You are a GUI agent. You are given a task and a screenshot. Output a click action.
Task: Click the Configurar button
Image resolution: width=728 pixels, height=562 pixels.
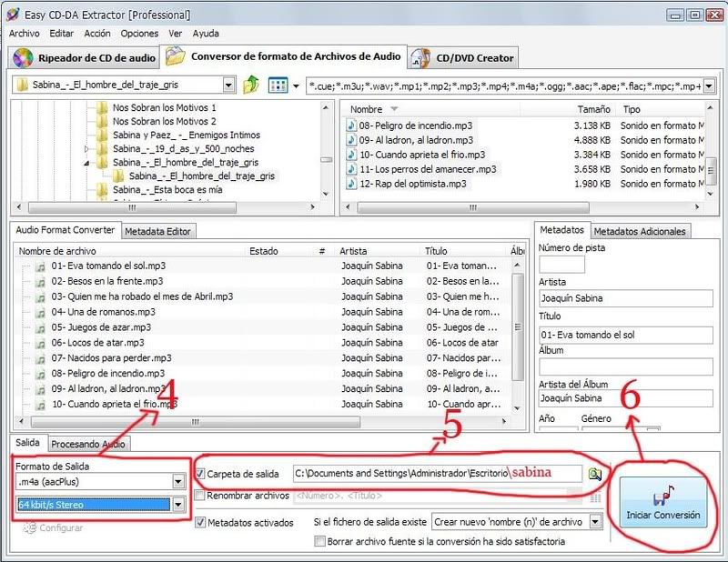pyautogui.click(x=54, y=527)
